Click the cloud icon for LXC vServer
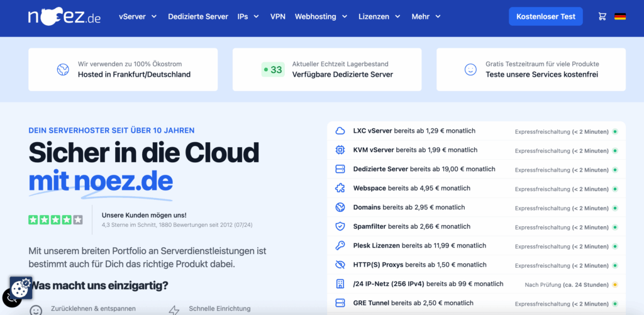Screen dimensions: 644x315 pyautogui.click(x=340, y=131)
